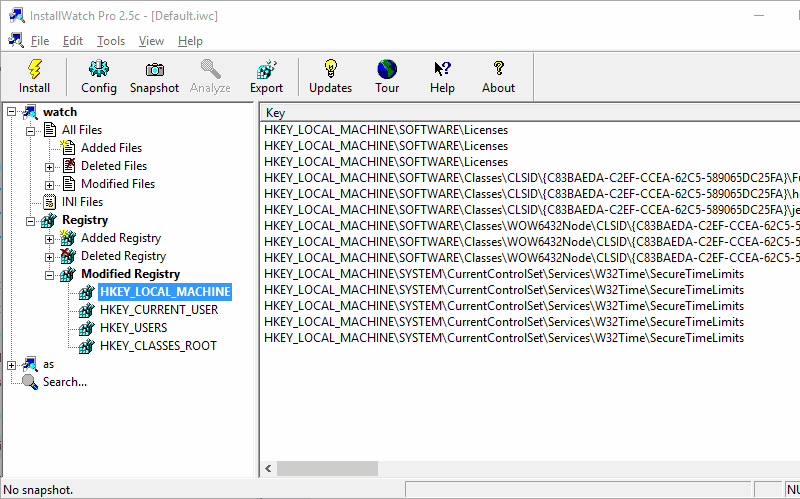This screenshot has height=499, width=800.
Task: Click the Deleted Registry icon
Action: click(68, 256)
